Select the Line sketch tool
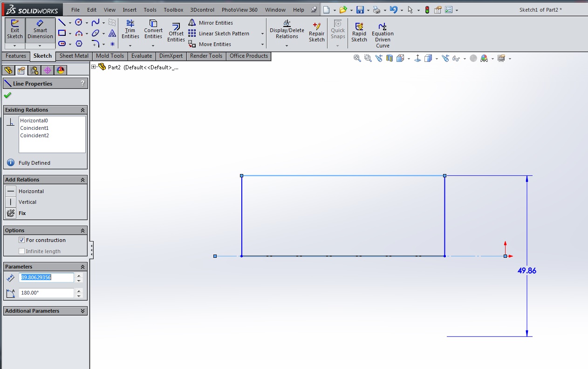Viewport: 588px width, 369px height. point(64,22)
